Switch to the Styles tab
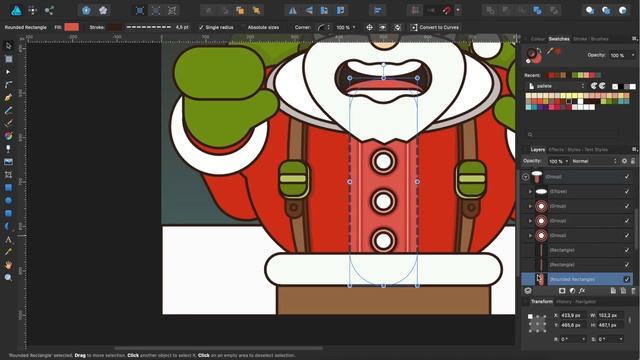This screenshot has height=360, width=640. 573,150
